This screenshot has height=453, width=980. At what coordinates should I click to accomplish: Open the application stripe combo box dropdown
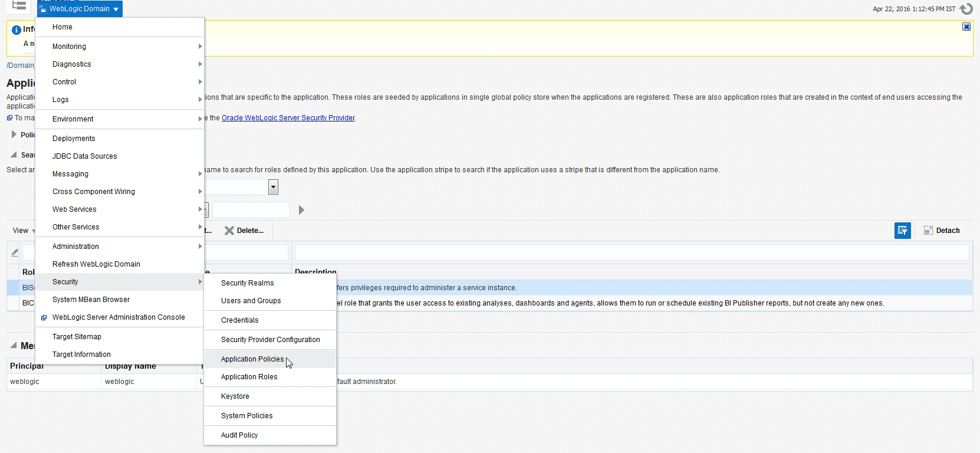tap(273, 187)
